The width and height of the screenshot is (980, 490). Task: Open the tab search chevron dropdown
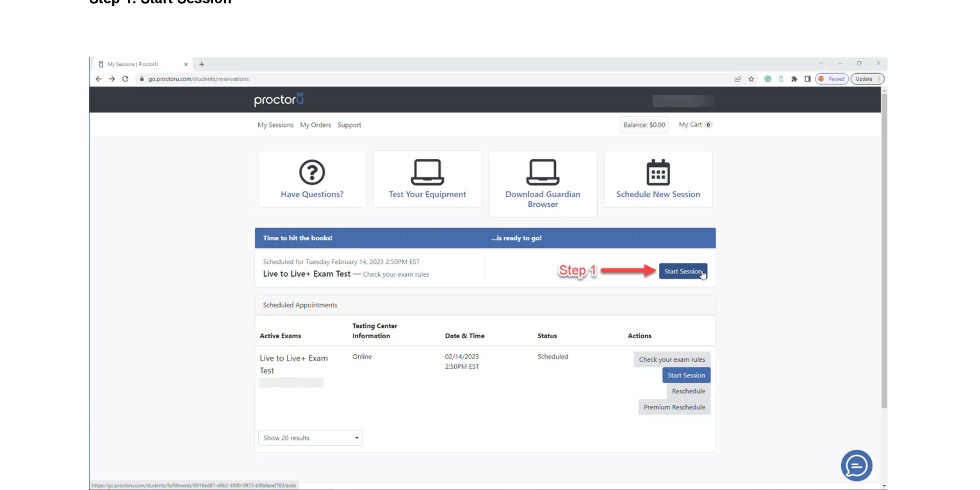pos(821,64)
